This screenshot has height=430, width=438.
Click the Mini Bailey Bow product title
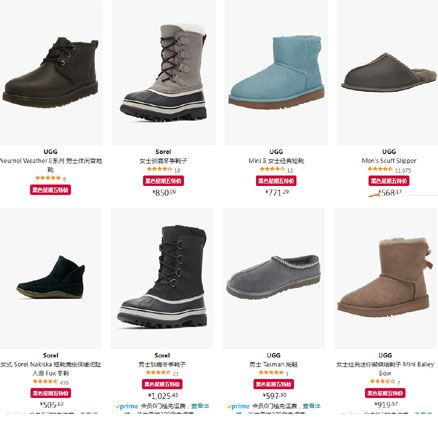[385, 369]
